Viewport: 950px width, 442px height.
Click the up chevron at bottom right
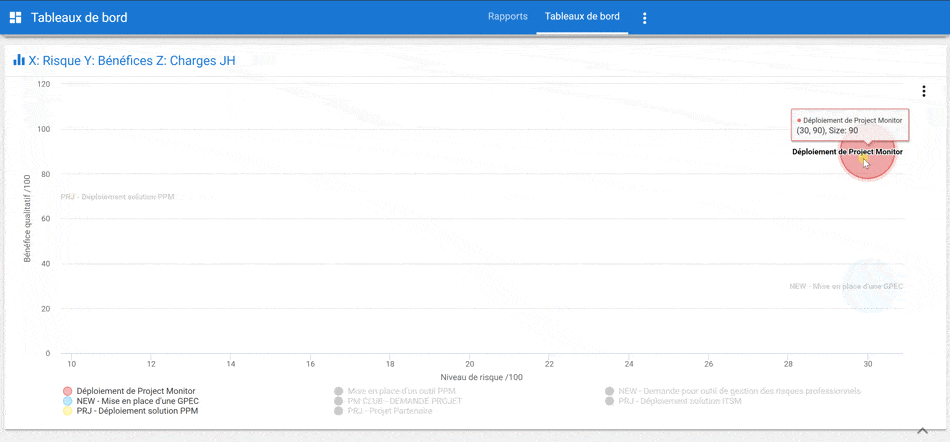[x=922, y=430]
